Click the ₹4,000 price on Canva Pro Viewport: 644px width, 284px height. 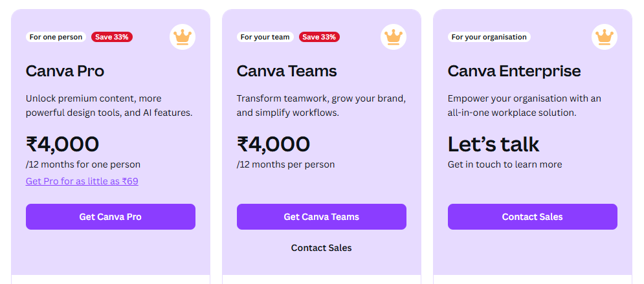tap(62, 144)
